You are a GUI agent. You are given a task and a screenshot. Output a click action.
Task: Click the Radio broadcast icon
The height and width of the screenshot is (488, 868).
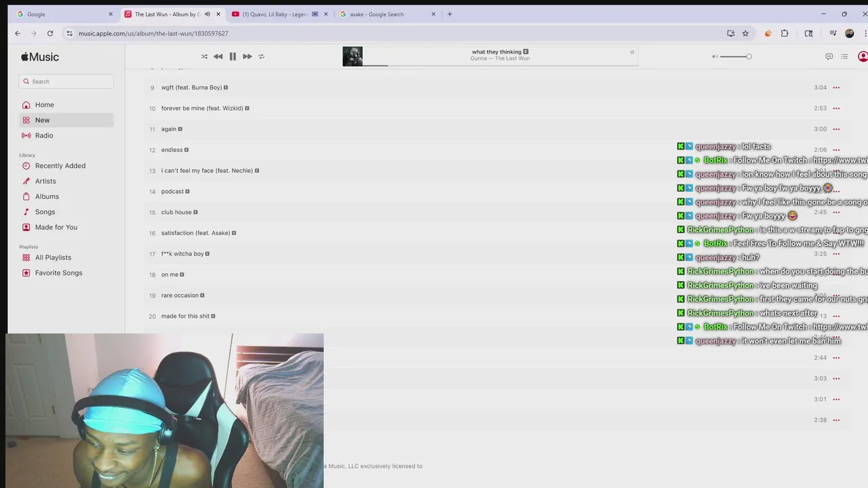(26, 136)
